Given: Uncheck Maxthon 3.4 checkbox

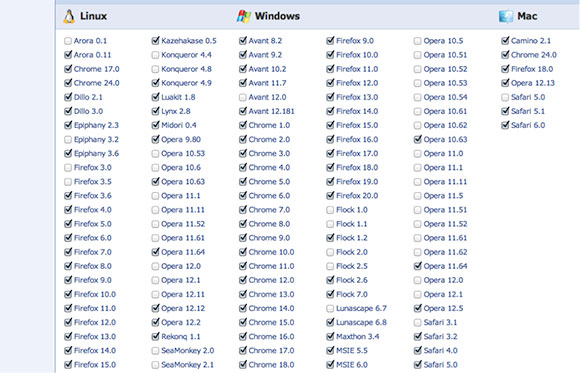Looking at the screenshot, I should (330, 336).
